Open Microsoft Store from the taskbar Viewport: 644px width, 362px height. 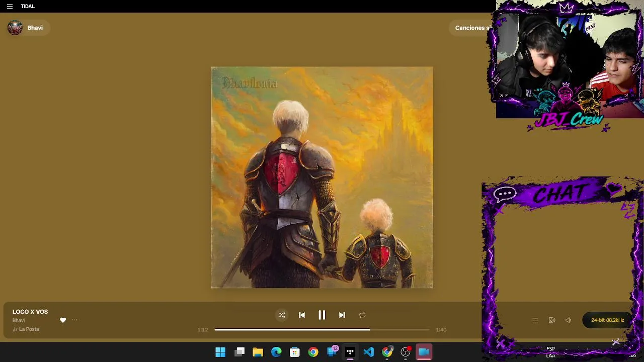(295, 352)
